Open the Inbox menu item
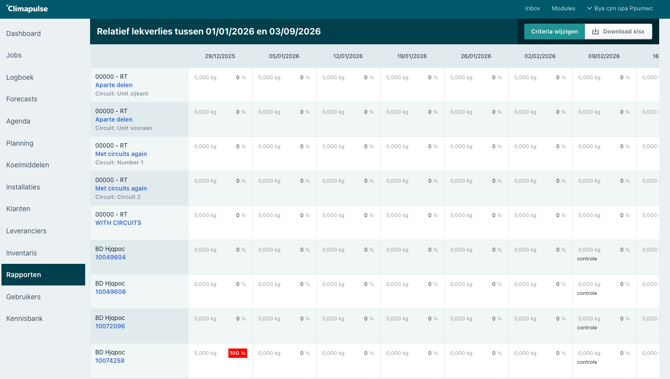670x379 pixels. 532,9
